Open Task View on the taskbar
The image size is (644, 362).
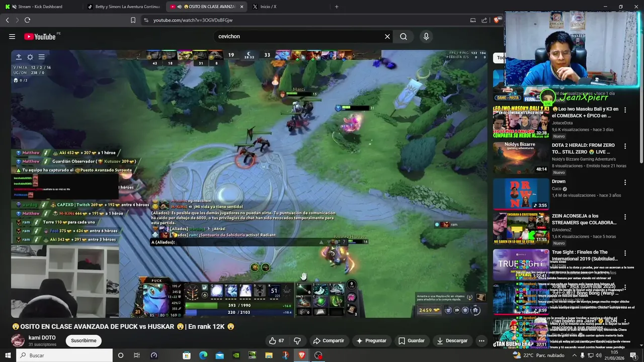[x=136, y=355]
